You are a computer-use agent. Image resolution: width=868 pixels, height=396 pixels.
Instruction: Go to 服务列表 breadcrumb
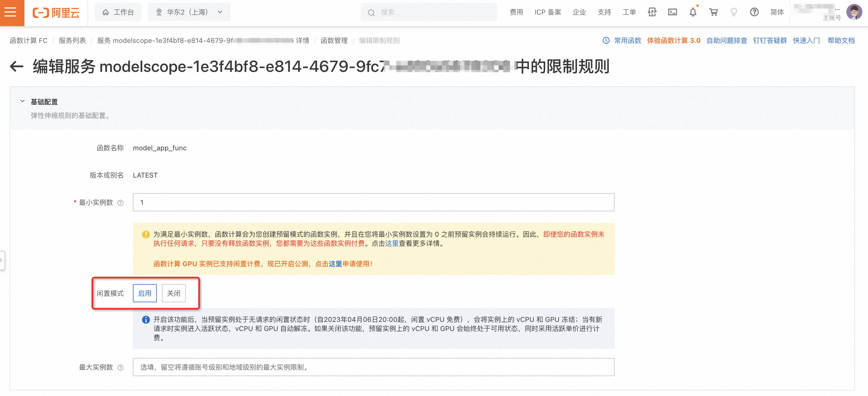pos(72,40)
